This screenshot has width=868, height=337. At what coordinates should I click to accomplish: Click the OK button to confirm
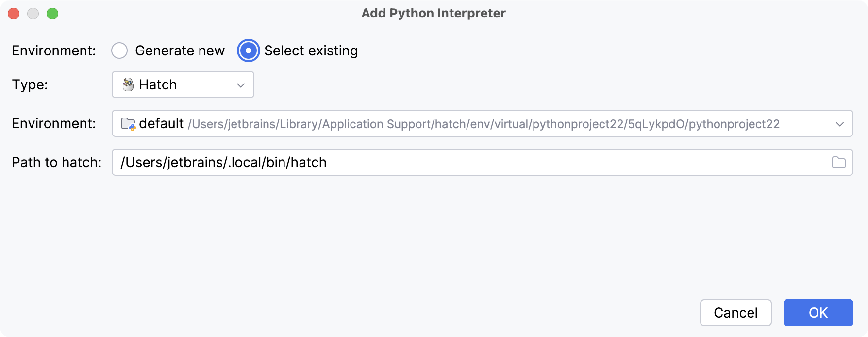818,313
